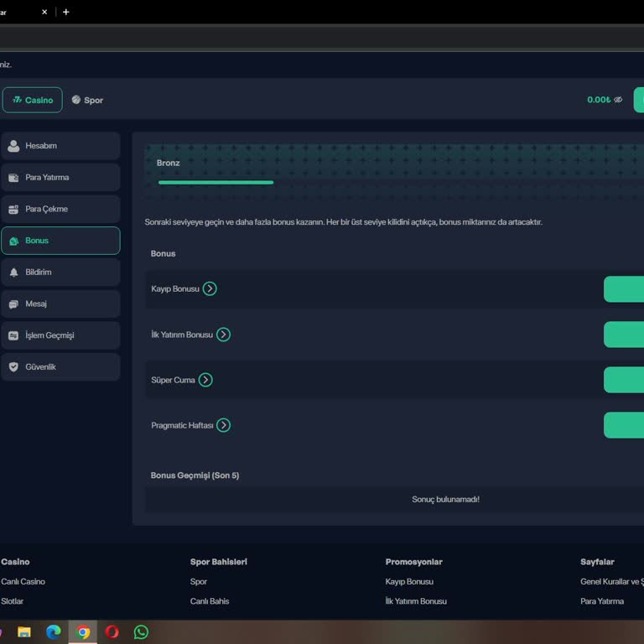Click the Para Çekme sidebar icon

[x=13, y=210]
